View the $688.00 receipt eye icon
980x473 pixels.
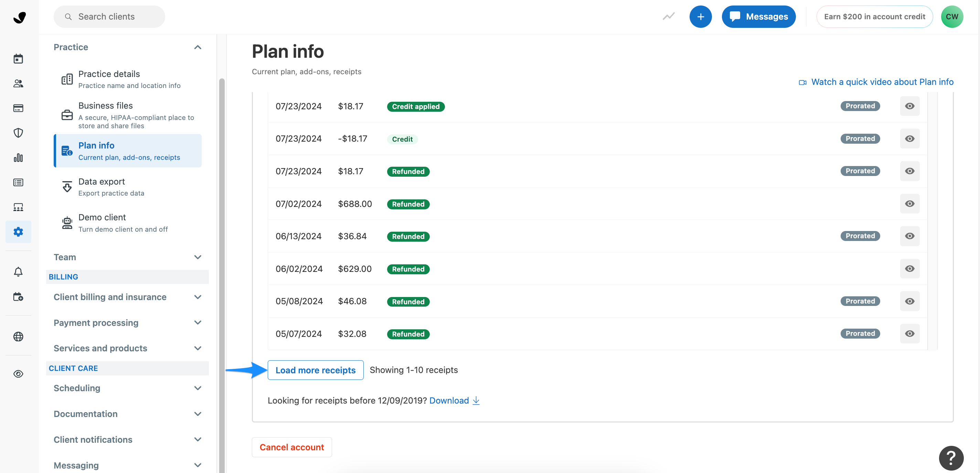tap(909, 203)
